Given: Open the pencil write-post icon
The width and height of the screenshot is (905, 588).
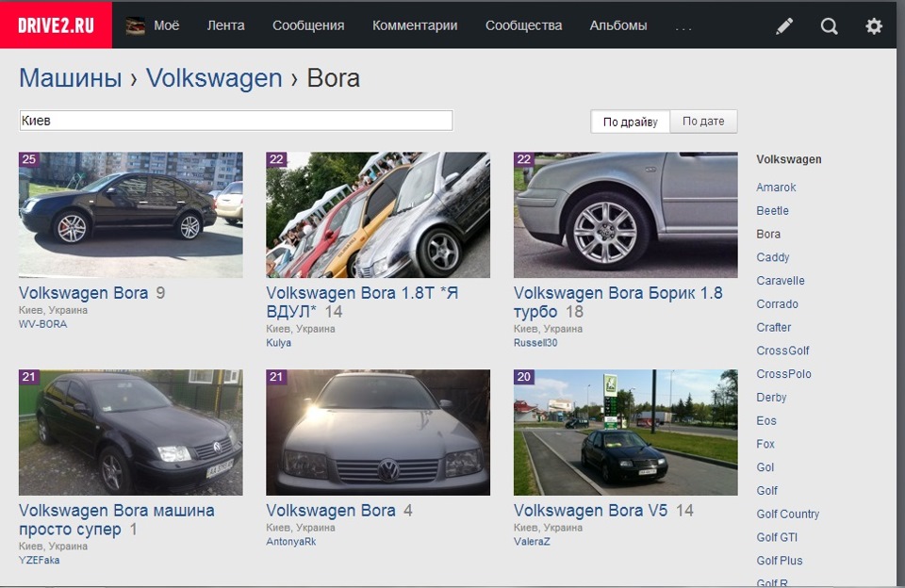Looking at the screenshot, I should coord(783,26).
